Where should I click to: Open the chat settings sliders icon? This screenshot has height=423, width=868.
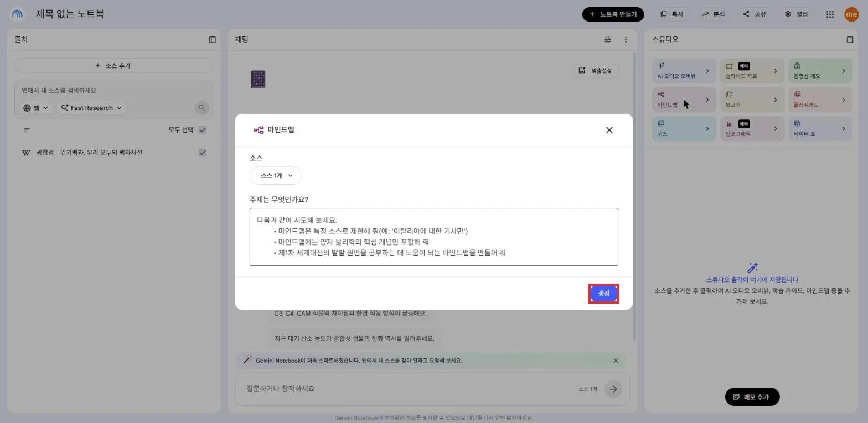point(608,39)
